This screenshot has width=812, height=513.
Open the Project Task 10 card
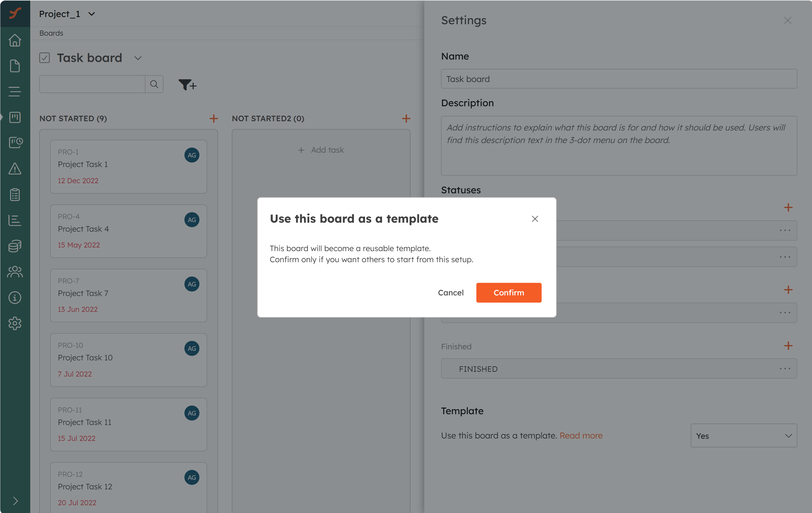pos(128,360)
